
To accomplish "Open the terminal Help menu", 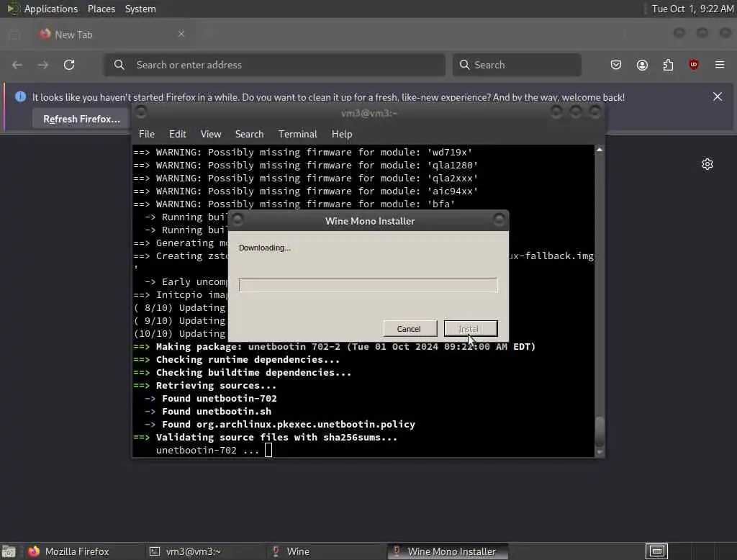I will (342, 134).
